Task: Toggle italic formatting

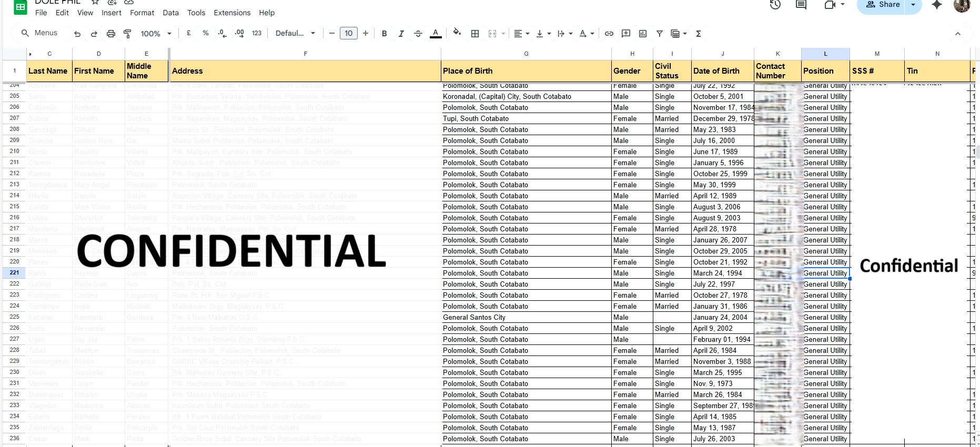Action: tap(401, 34)
